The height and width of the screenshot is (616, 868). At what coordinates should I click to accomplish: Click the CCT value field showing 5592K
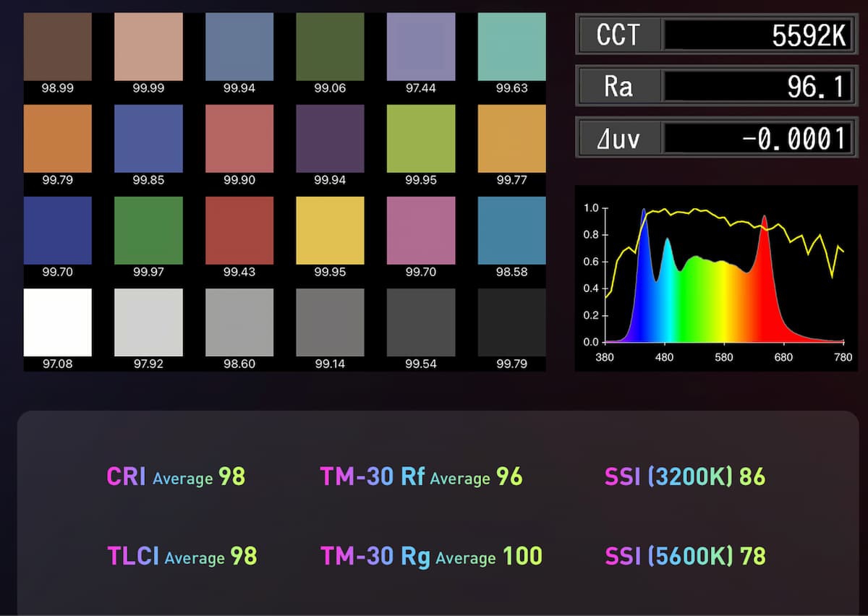click(x=755, y=35)
